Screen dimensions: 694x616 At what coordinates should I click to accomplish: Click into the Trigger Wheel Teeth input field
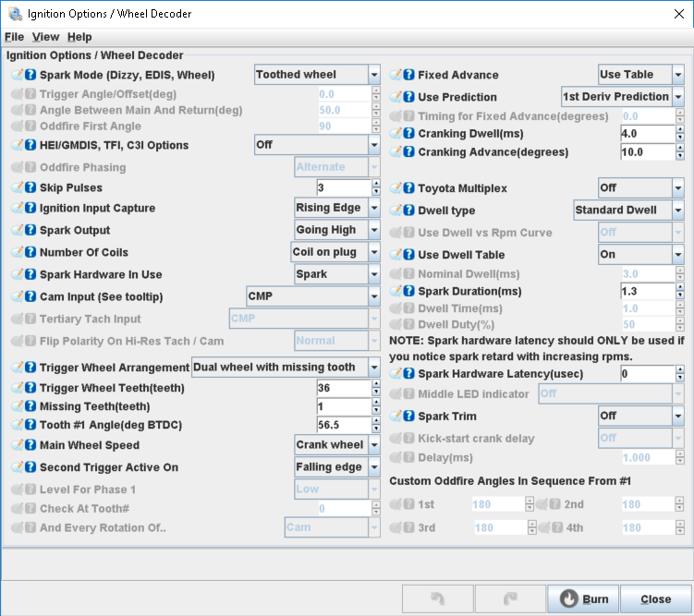pyautogui.click(x=343, y=389)
